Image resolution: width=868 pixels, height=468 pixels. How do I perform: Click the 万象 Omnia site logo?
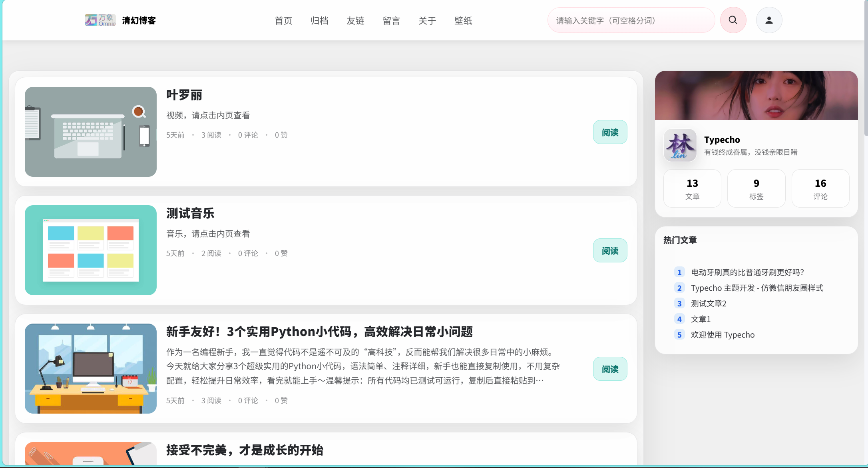(x=100, y=20)
